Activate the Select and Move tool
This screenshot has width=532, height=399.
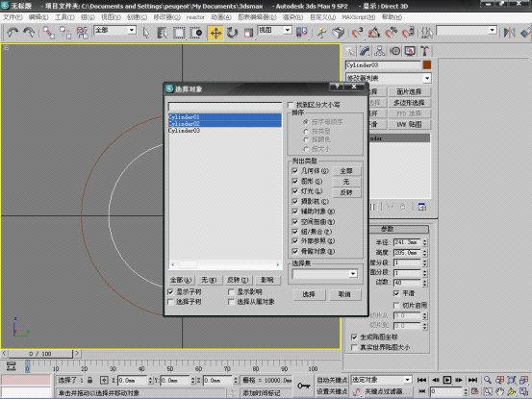click(x=215, y=33)
